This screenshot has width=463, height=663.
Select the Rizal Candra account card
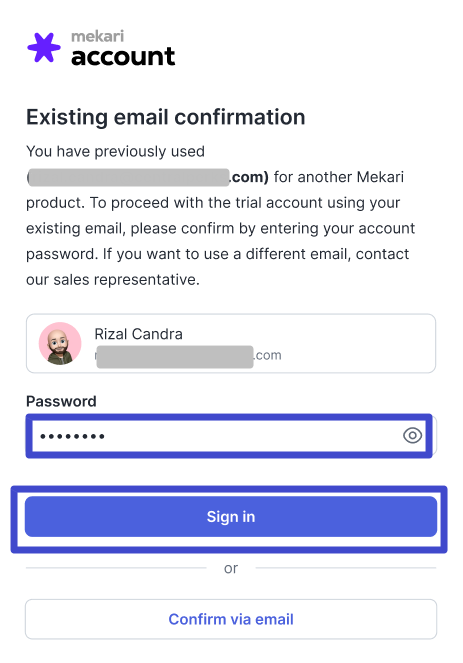[x=231, y=343]
